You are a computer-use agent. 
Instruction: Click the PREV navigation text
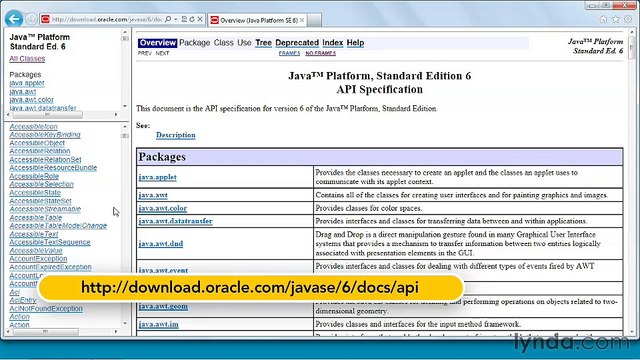pyautogui.click(x=144, y=53)
